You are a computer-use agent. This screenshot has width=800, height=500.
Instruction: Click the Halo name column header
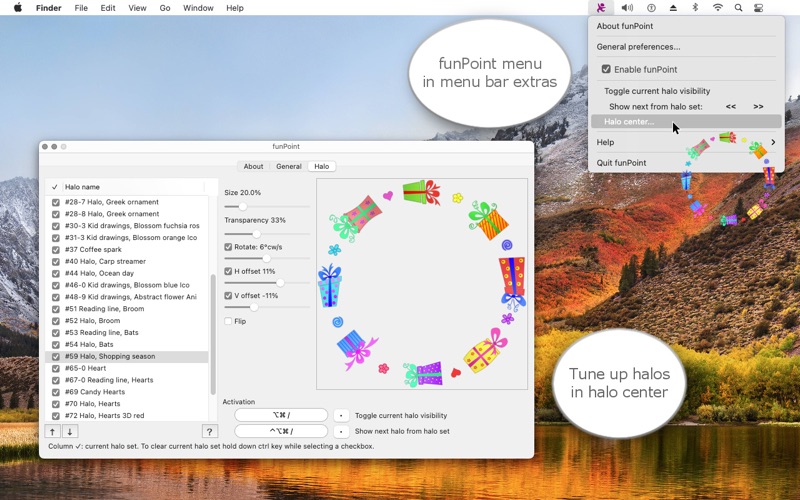[x=82, y=187]
